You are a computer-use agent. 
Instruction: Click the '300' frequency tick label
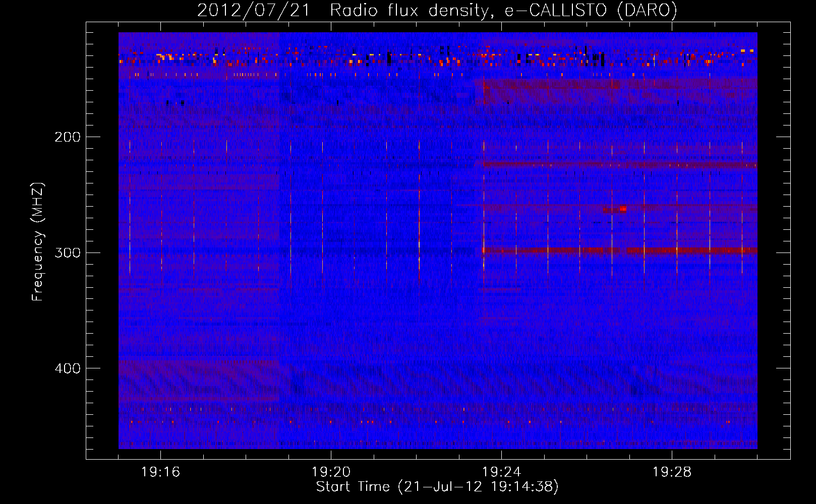(x=68, y=253)
